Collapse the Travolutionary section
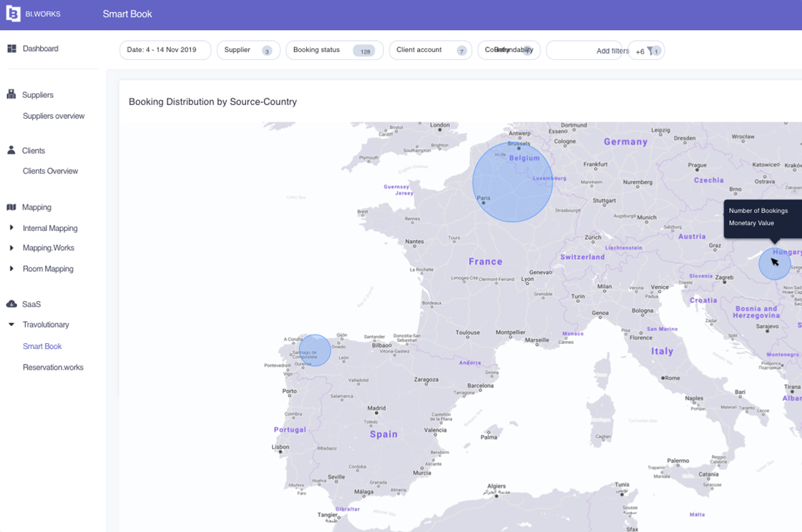802x532 pixels. [x=11, y=325]
